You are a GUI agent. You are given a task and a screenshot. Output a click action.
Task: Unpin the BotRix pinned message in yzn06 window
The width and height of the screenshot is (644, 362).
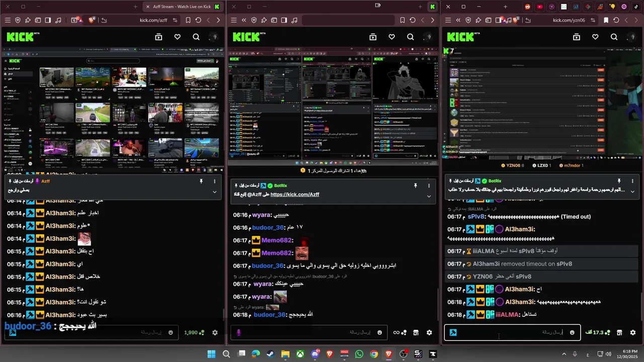619,181
